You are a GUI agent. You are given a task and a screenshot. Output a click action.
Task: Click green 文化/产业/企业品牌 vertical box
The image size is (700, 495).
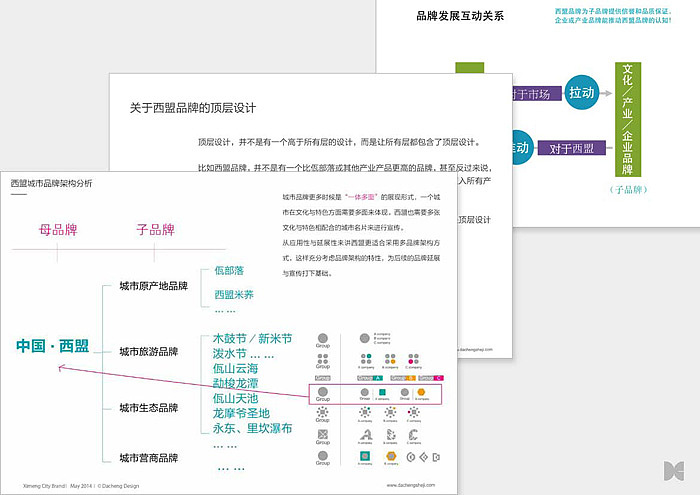(628, 119)
